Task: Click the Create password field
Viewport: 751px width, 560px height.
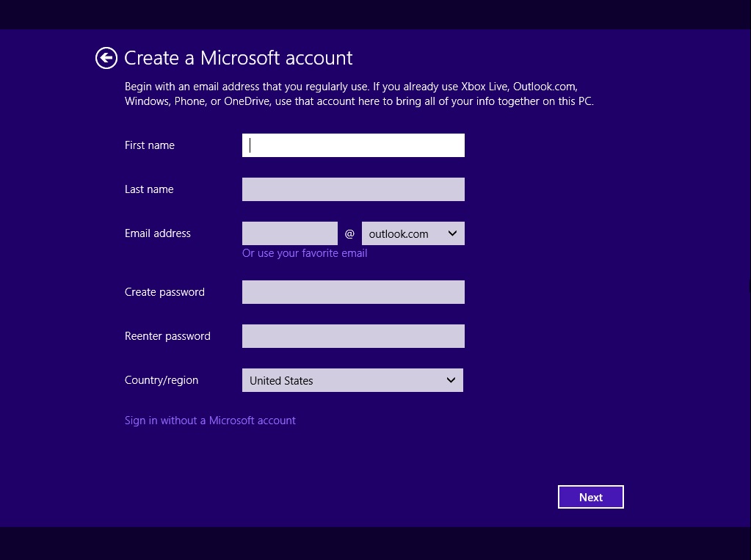Action: (352, 291)
